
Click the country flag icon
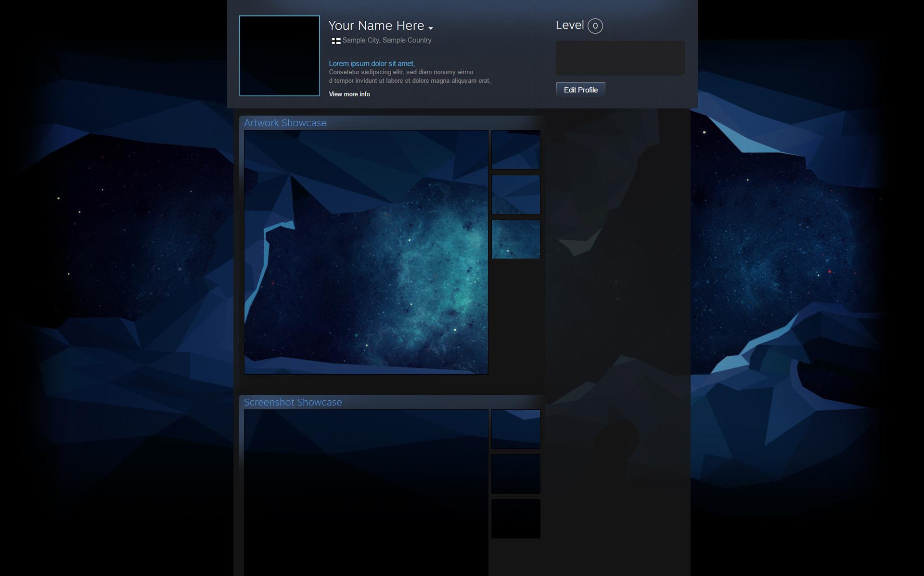pyautogui.click(x=336, y=41)
